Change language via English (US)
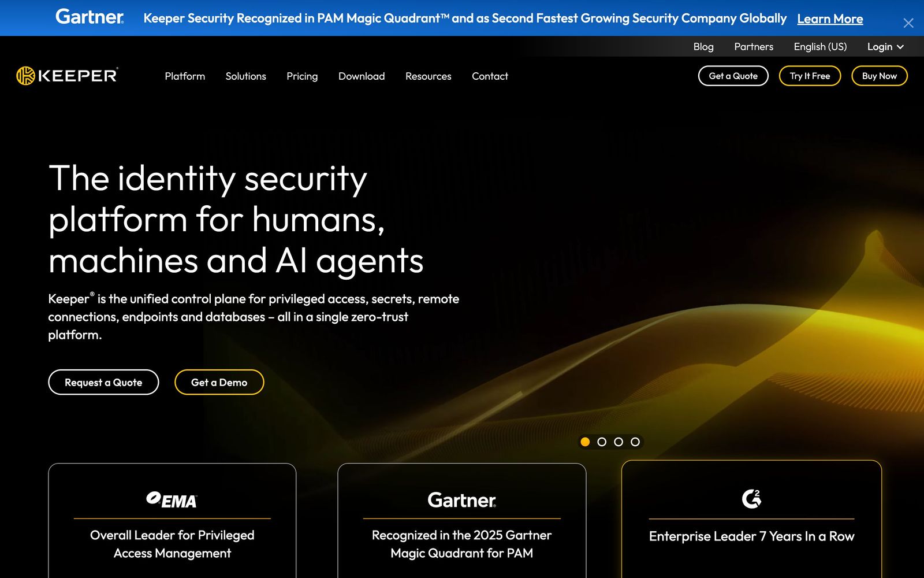924x578 pixels. pyautogui.click(x=820, y=47)
